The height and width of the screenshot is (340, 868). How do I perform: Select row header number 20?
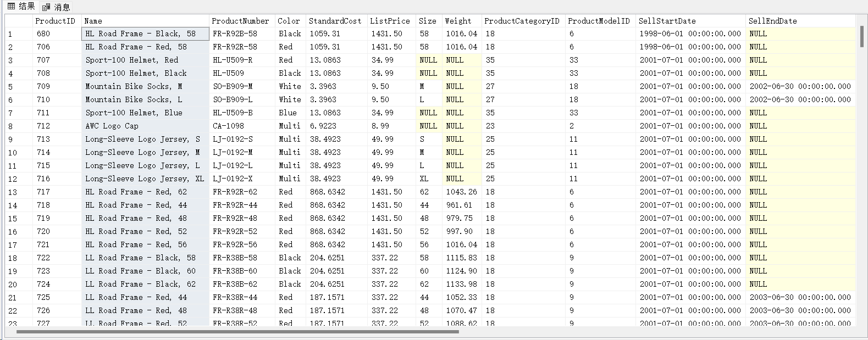click(18, 285)
